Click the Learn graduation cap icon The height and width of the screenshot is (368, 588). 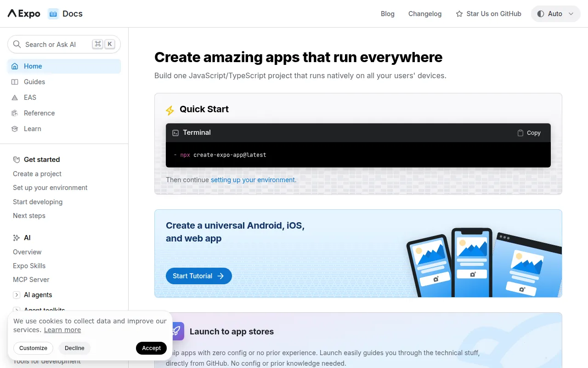[x=15, y=129]
